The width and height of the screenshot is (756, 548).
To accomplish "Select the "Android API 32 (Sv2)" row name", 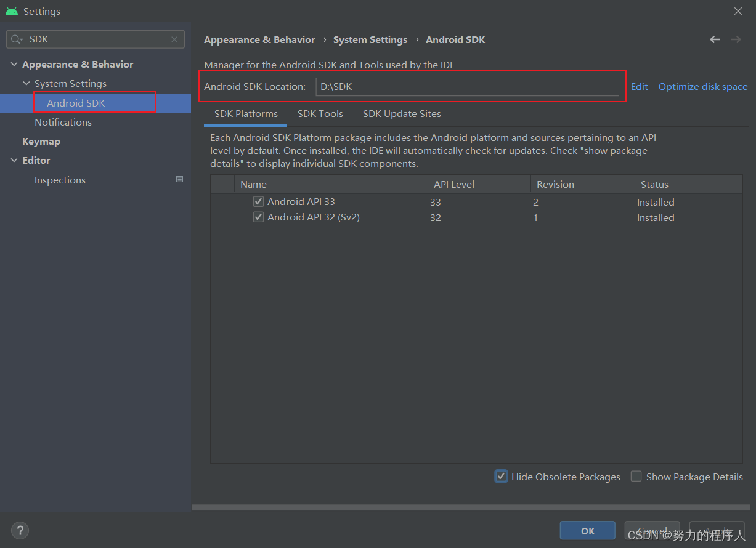I will (314, 217).
